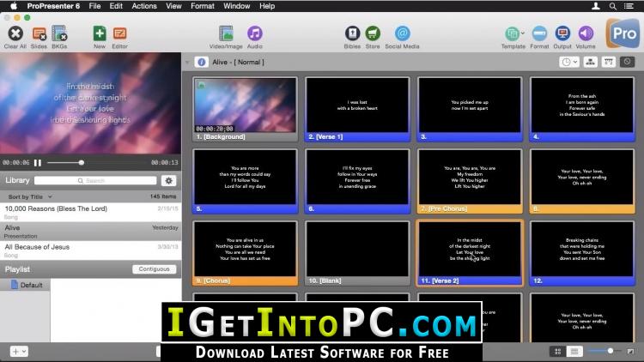
Task: Open the Format panel
Action: click(539, 33)
